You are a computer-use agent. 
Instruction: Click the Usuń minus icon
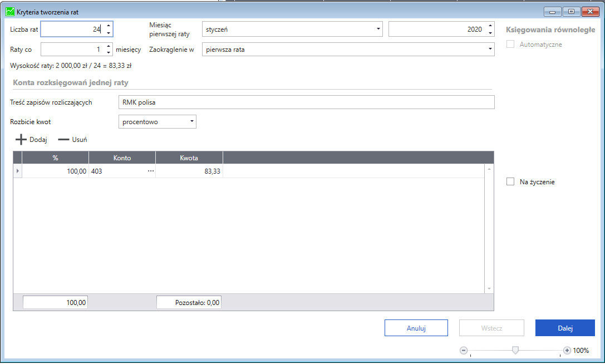[x=63, y=140]
